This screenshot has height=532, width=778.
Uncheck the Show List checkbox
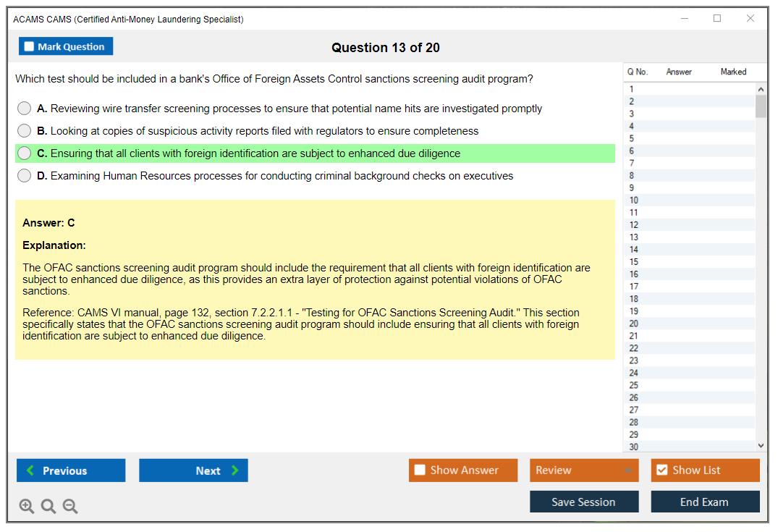[x=661, y=470]
